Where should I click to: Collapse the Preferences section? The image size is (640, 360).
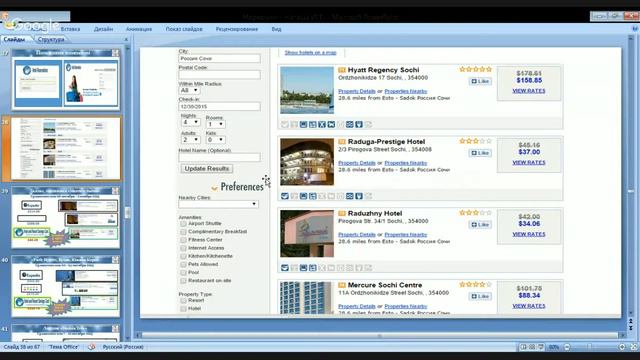point(214,188)
